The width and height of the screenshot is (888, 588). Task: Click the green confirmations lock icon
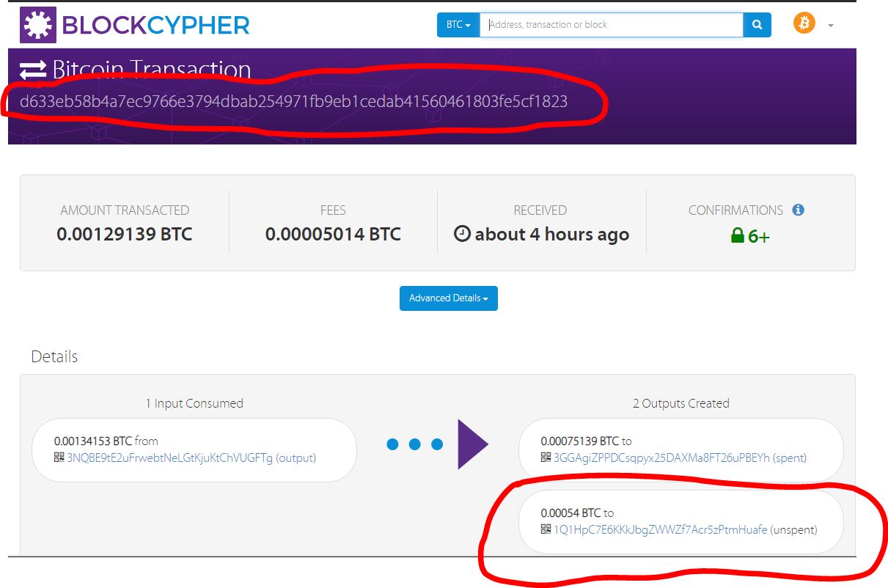pos(737,236)
